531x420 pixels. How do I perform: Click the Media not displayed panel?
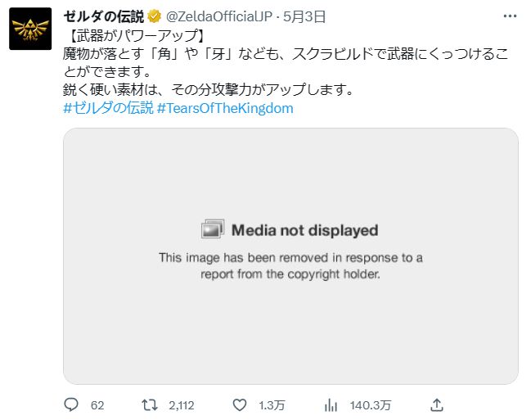click(290, 256)
